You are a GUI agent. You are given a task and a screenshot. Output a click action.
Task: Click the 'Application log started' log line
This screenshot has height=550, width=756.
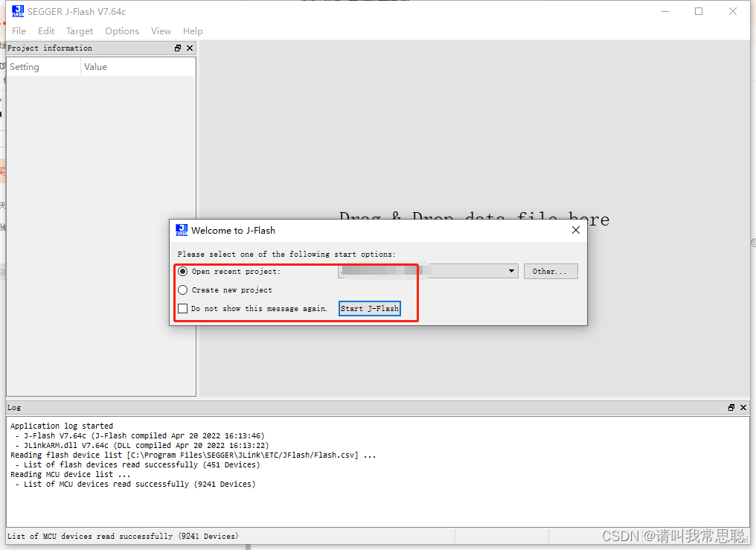(x=62, y=426)
